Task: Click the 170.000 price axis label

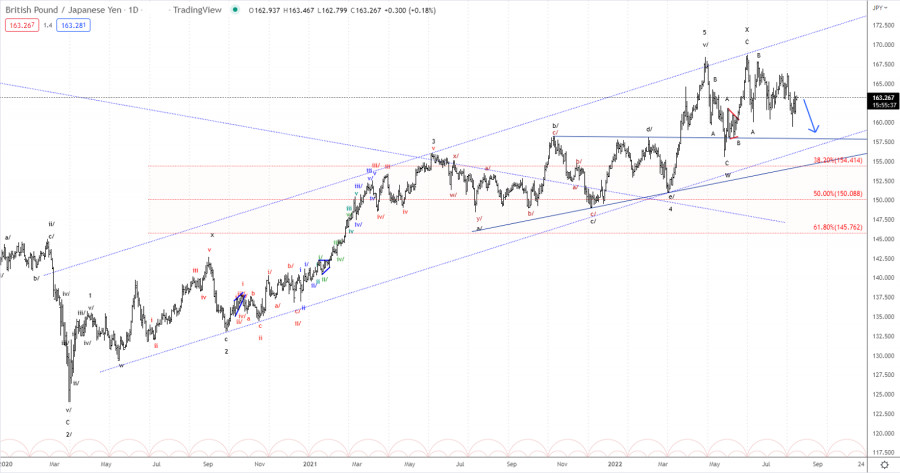Action: pos(883,45)
